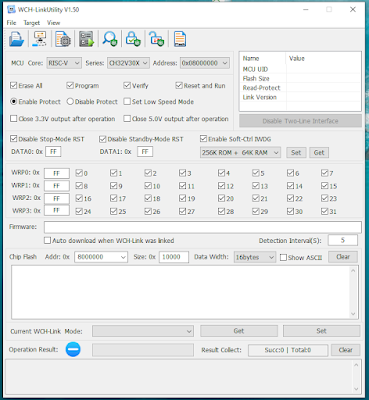Click the DATA0 value field
369x400 pixels.
53,152
